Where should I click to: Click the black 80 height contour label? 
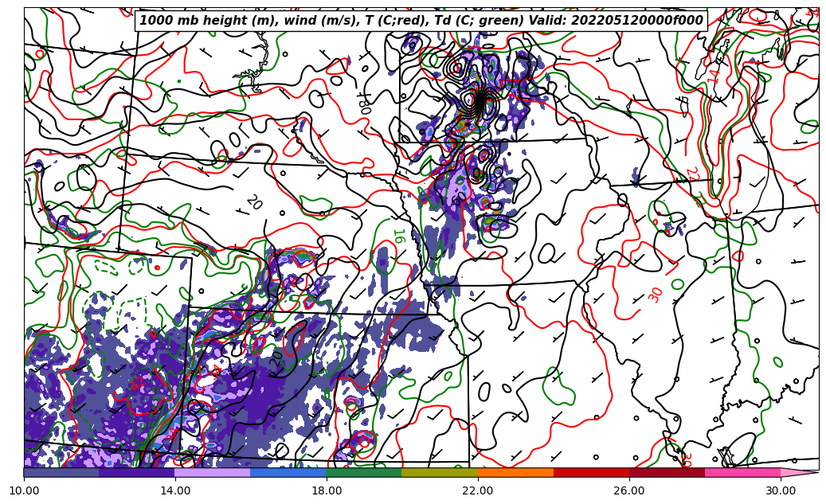(x=363, y=104)
